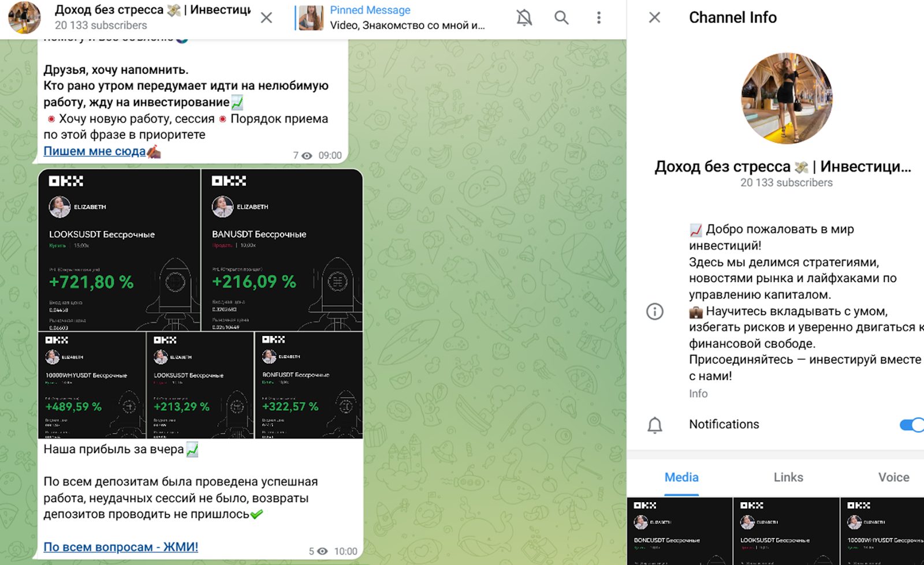Click the 10:00 message timestamp

[345, 552]
